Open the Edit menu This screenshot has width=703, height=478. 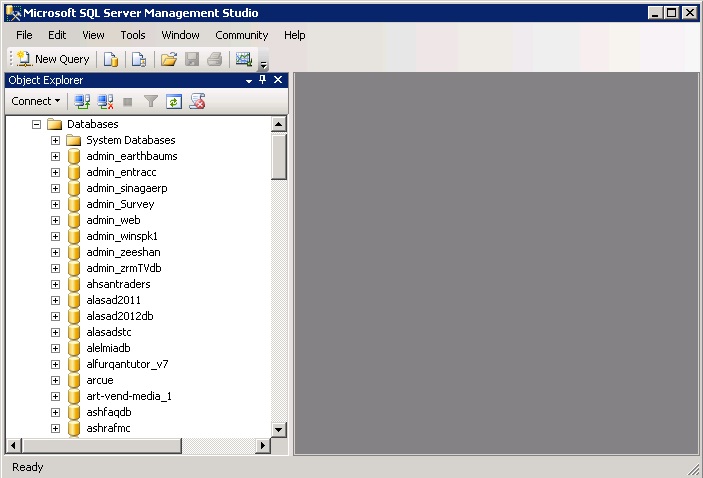pos(57,35)
